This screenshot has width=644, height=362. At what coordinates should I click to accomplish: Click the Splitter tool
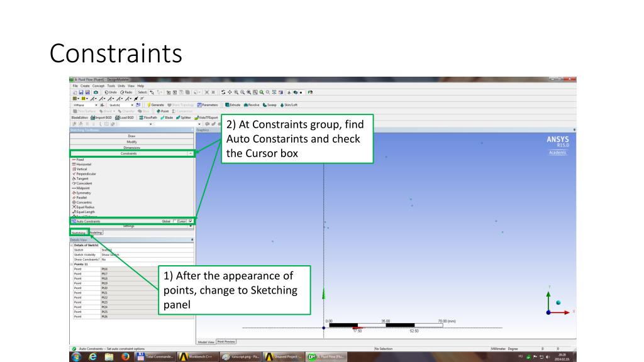coord(183,118)
